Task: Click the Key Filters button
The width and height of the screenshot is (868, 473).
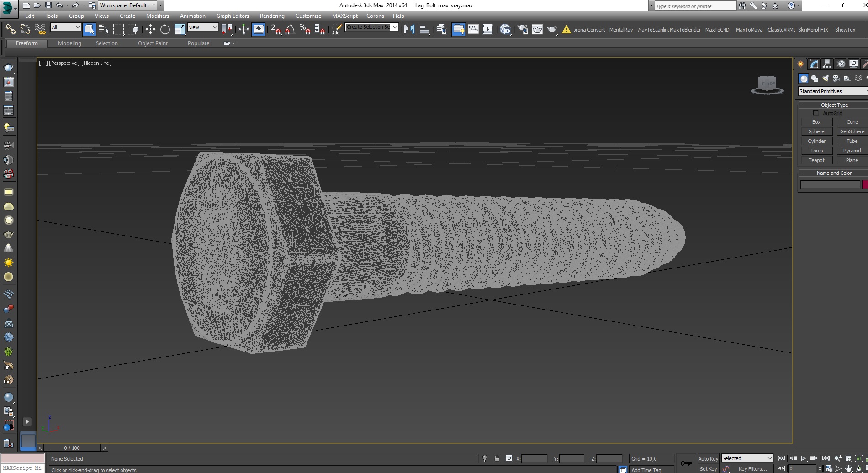Action: tap(752, 469)
